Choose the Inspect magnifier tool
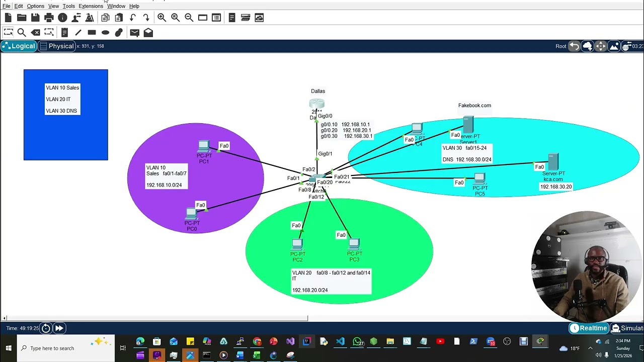This screenshot has height=362, width=644. pos(22,32)
